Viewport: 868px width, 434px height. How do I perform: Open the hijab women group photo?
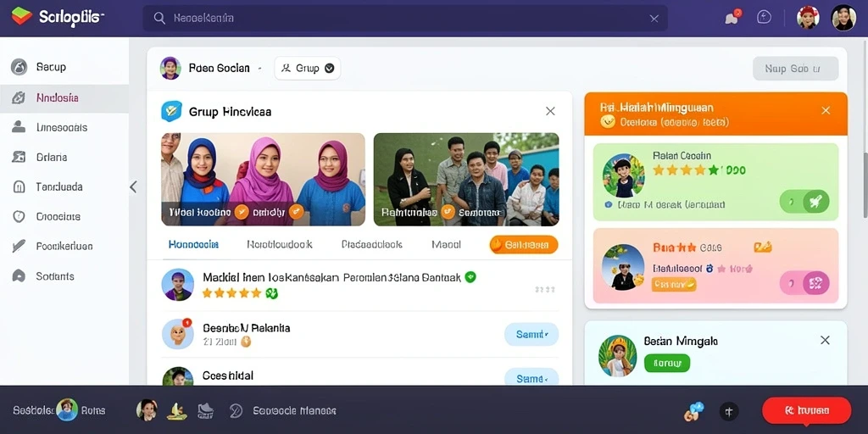coord(263,180)
